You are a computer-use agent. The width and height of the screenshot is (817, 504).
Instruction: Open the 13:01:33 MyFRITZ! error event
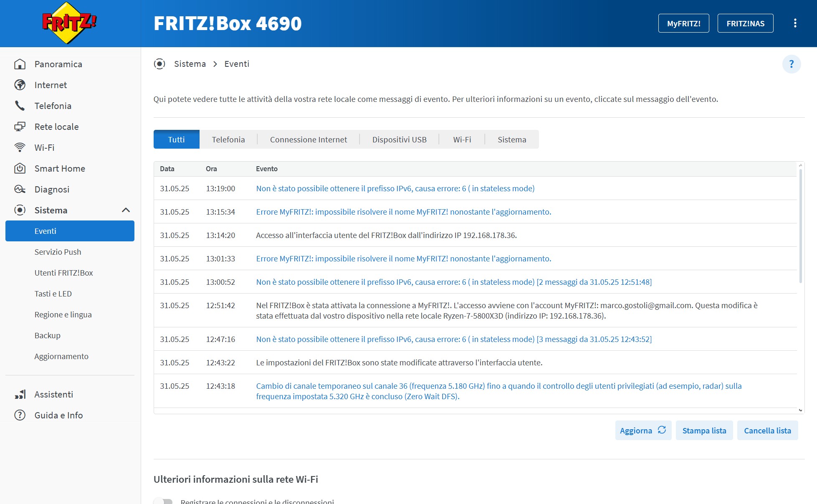click(x=403, y=258)
